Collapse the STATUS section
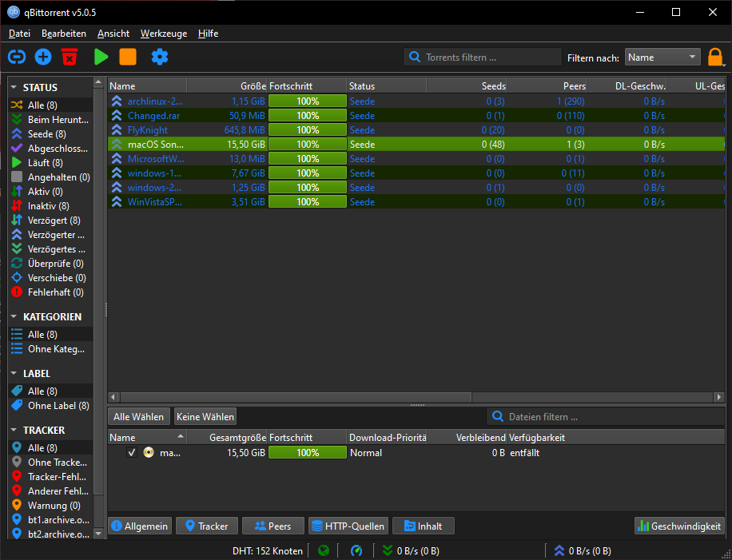The height and width of the screenshot is (560, 732). pyautogui.click(x=14, y=87)
